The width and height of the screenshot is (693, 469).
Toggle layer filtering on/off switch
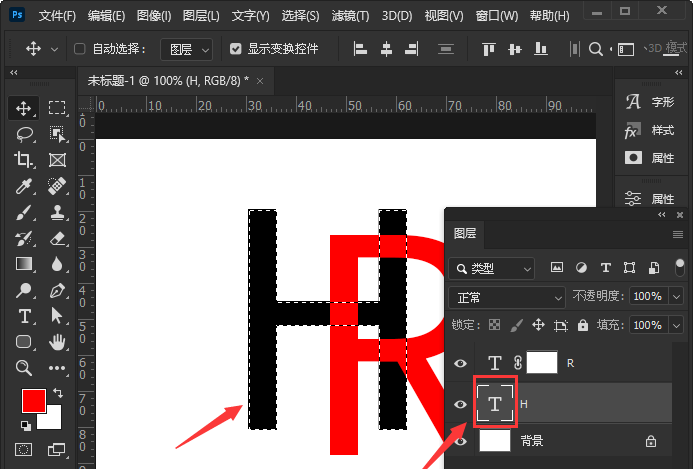coord(680,267)
